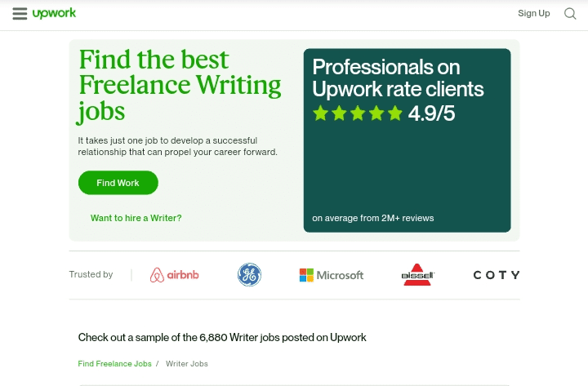Click the Bissell logo

(x=417, y=275)
